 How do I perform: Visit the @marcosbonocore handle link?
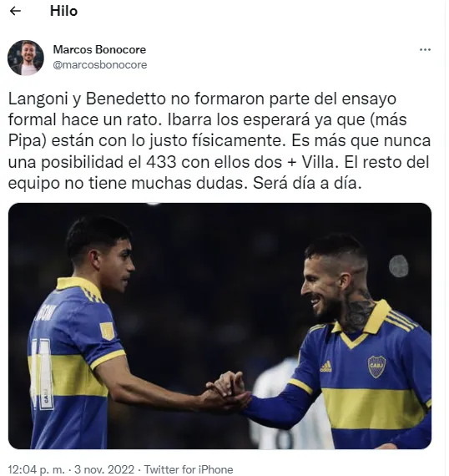100,64
